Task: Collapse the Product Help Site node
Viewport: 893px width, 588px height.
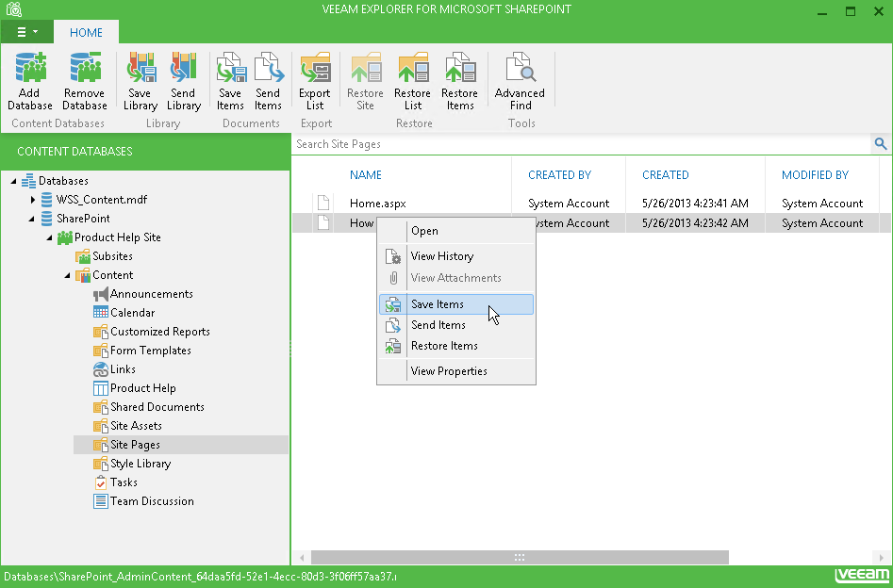Action: coord(50,237)
